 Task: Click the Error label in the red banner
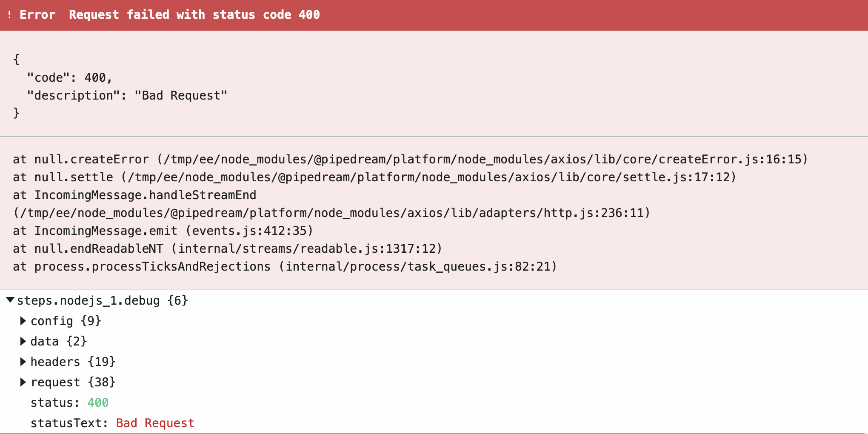[x=37, y=15]
